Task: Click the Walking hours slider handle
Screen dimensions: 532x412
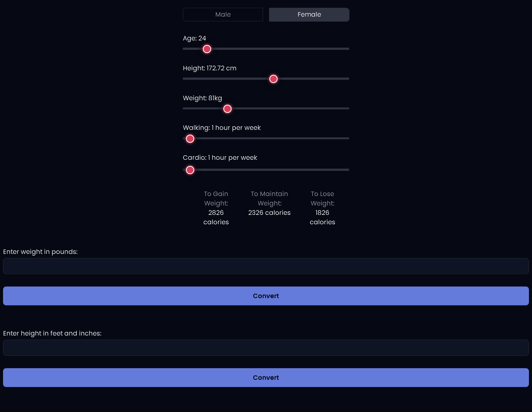Action: click(x=190, y=139)
